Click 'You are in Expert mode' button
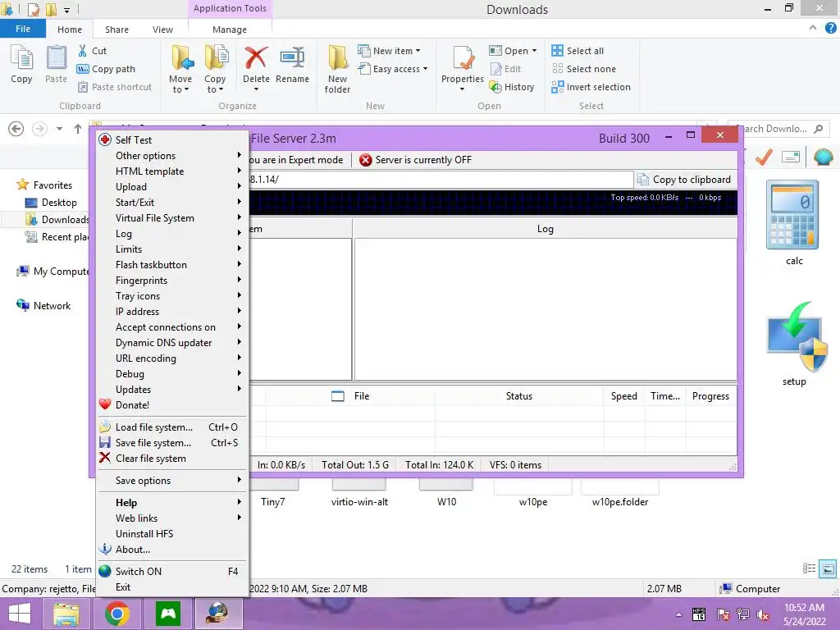This screenshot has width=840, height=630. (296, 160)
